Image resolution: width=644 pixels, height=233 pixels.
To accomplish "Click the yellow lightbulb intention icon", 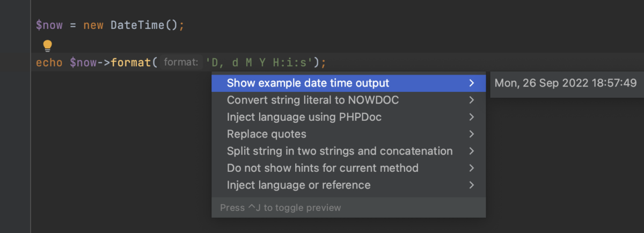I will pyautogui.click(x=47, y=46).
